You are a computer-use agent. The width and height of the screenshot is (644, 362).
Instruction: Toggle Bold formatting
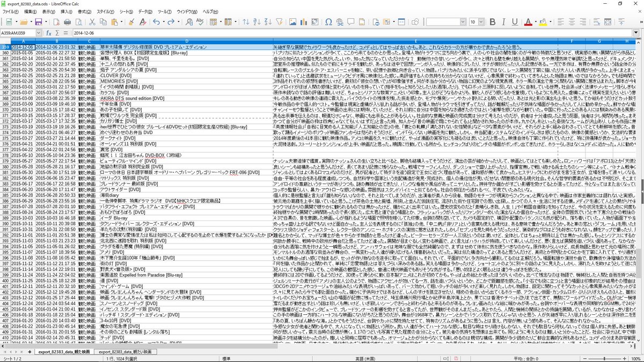[492, 22]
